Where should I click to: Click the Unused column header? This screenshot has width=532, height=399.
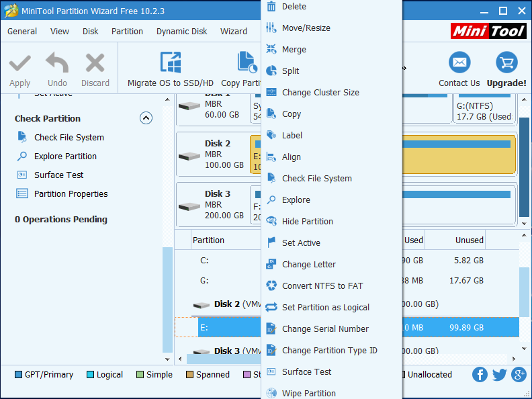(x=455, y=240)
